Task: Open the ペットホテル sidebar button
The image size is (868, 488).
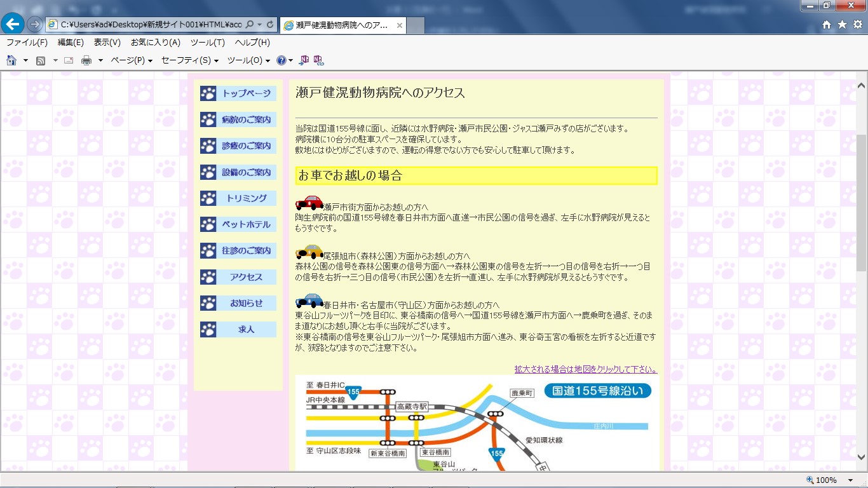Action: [x=238, y=225]
